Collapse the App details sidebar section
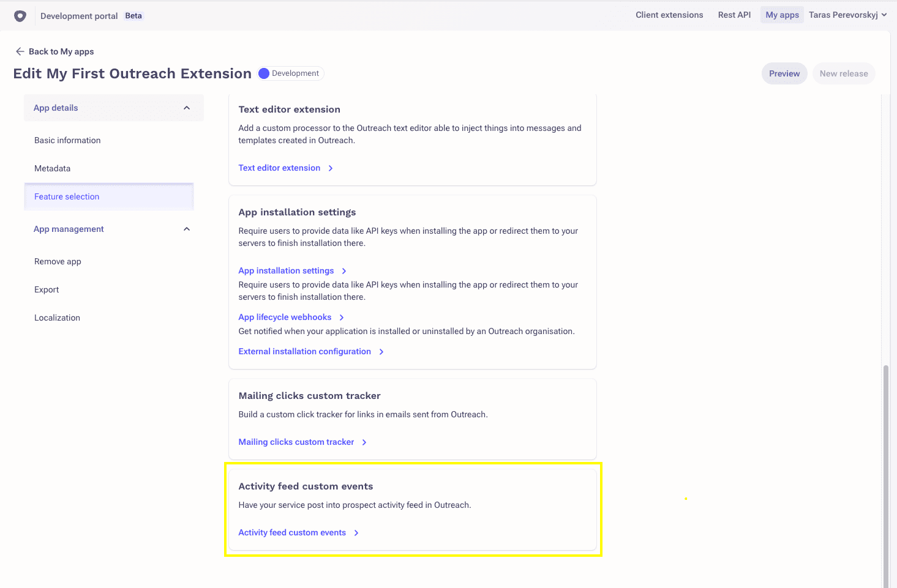 [x=187, y=106]
